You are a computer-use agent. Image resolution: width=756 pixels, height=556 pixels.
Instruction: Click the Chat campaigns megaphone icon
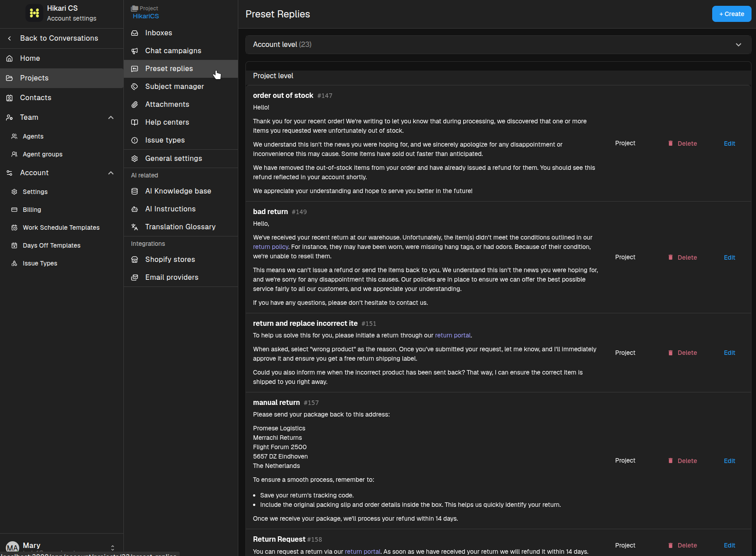pos(135,51)
